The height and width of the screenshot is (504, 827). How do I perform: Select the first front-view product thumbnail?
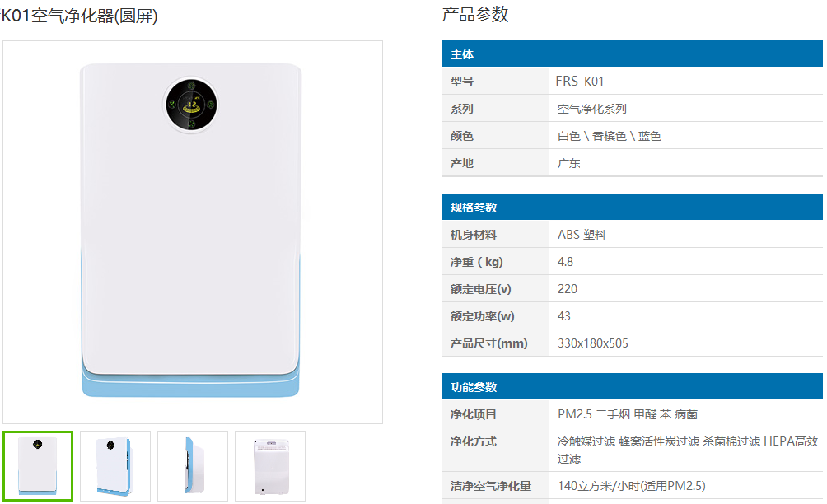(x=38, y=466)
